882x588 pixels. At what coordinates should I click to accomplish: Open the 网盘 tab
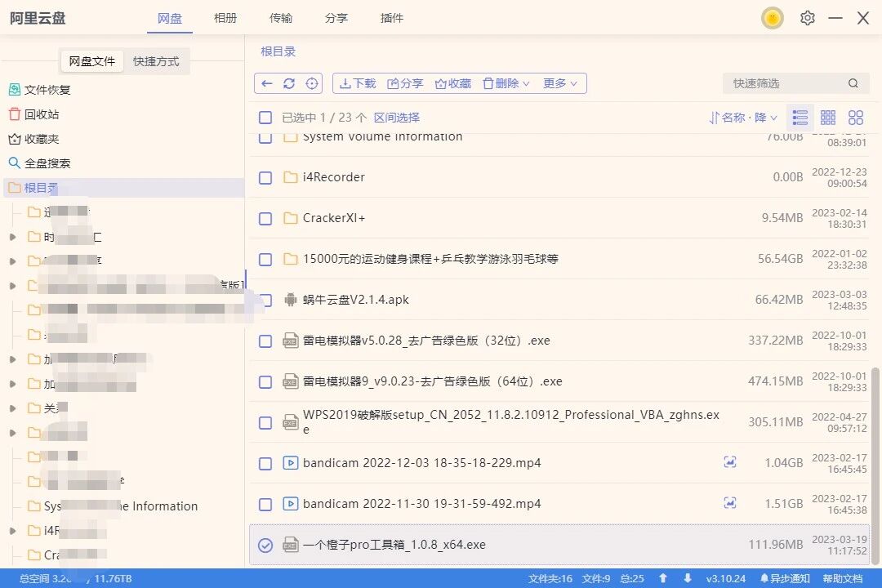[x=170, y=18]
